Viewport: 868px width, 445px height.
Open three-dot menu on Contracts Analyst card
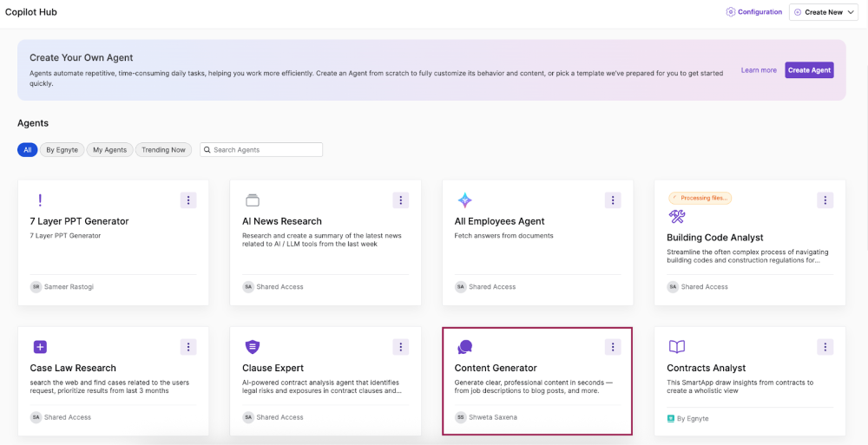click(825, 347)
